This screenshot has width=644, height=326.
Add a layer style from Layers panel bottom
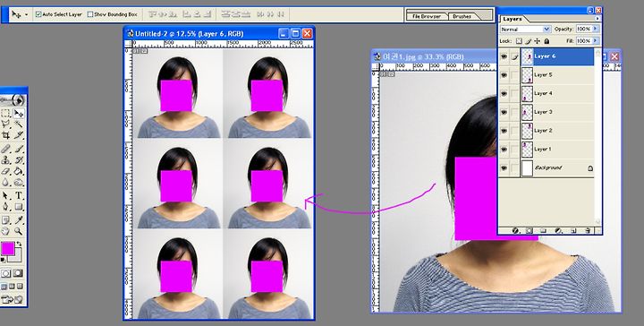click(515, 231)
